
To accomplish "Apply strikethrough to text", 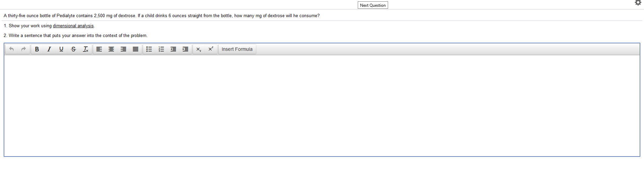I will (74, 49).
